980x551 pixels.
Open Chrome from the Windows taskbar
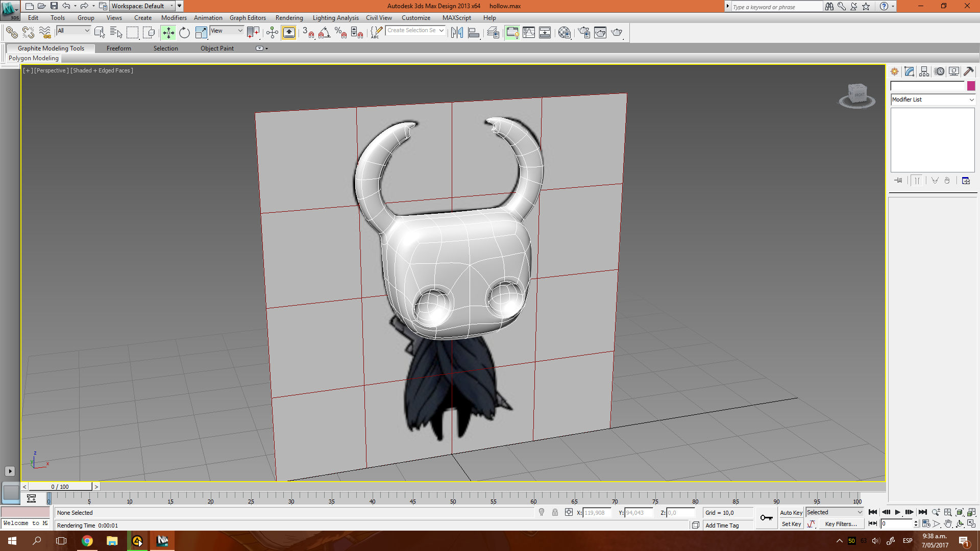coord(87,541)
